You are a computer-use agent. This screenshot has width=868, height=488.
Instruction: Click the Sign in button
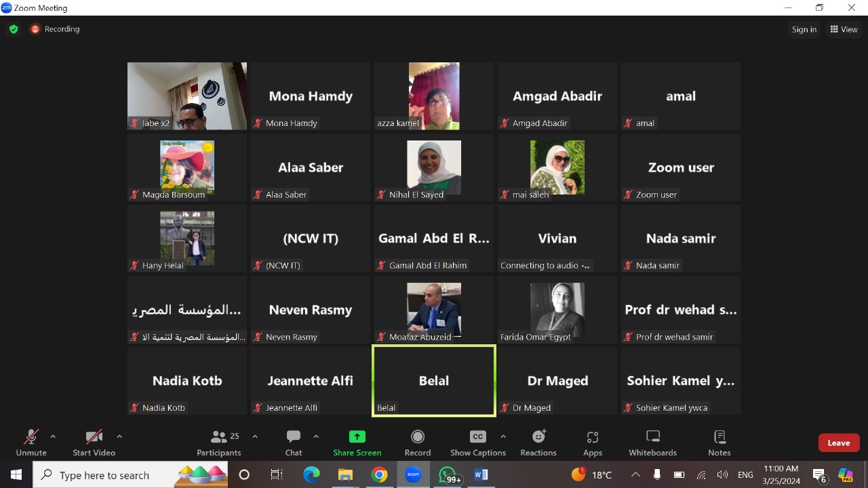tap(804, 29)
